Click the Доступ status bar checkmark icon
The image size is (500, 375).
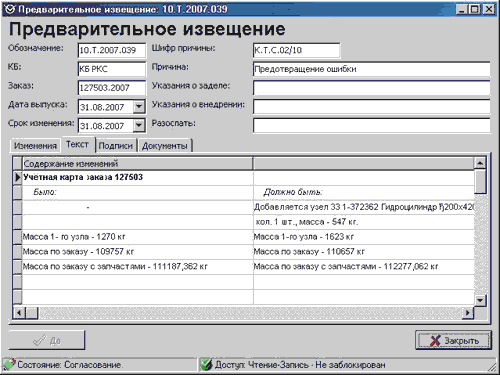(207, 364)
